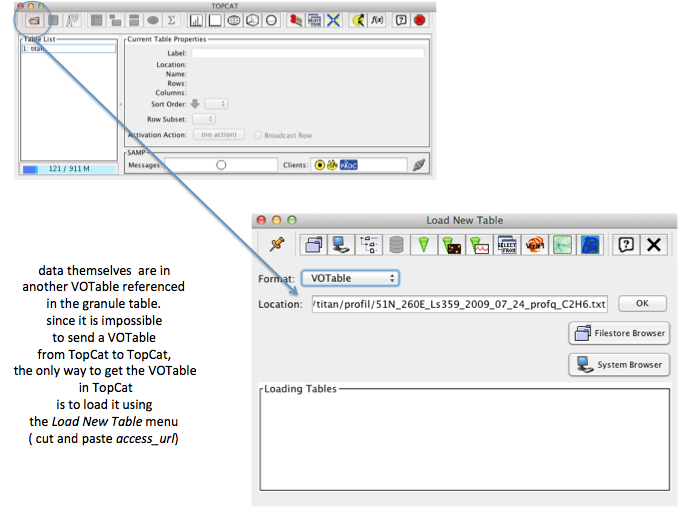Open the Row Subset dropdown
685x514 pixels.
[204, 119]
